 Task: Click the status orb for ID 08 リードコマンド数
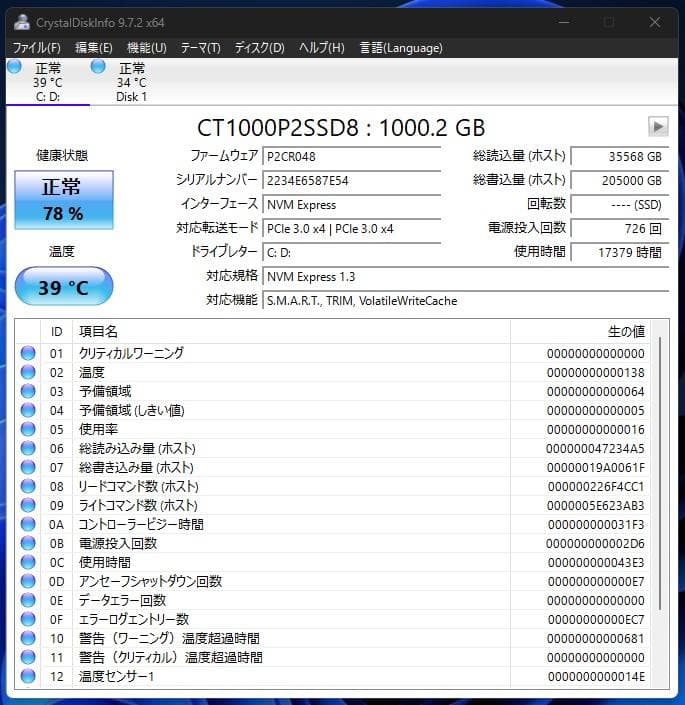[x=28, y=486]
